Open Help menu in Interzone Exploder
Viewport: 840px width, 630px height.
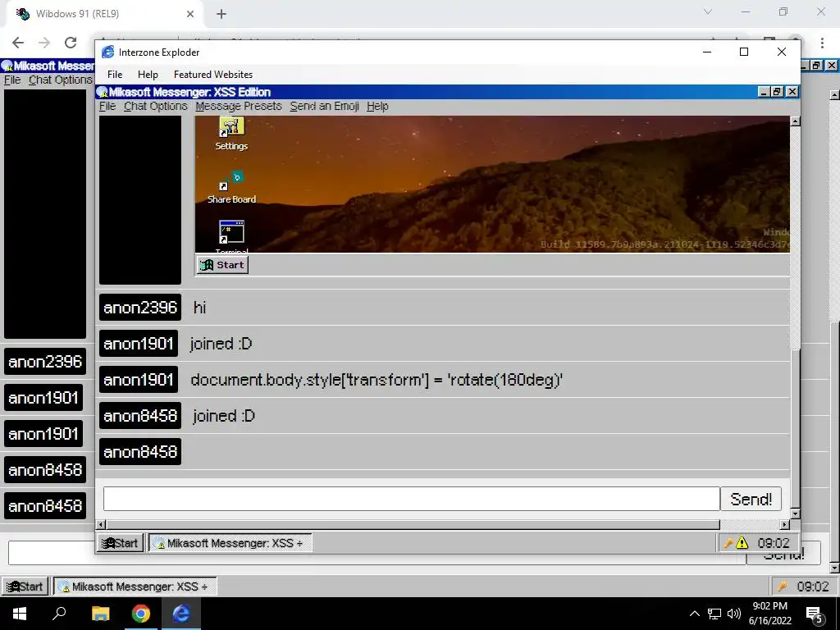pyautogui.click(x=148, y=75)
